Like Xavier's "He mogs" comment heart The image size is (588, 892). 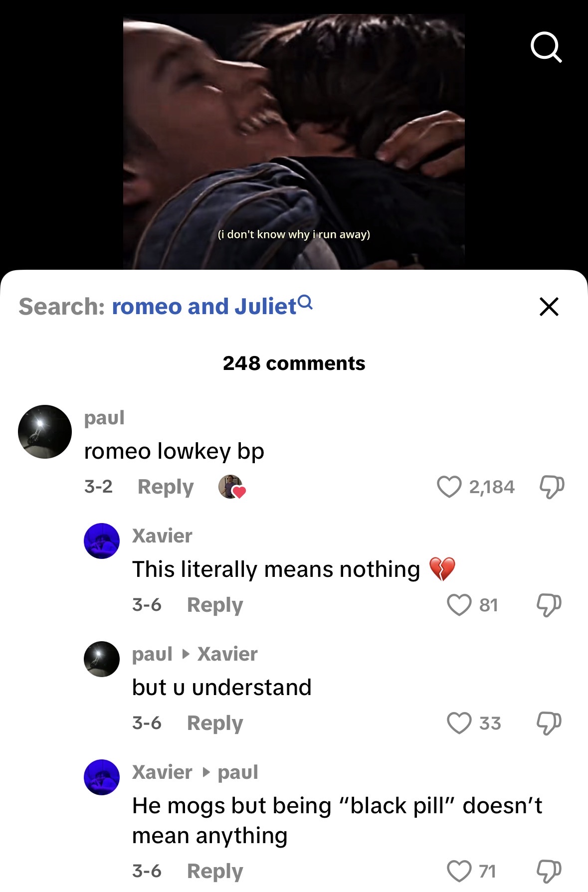[459, 871]
